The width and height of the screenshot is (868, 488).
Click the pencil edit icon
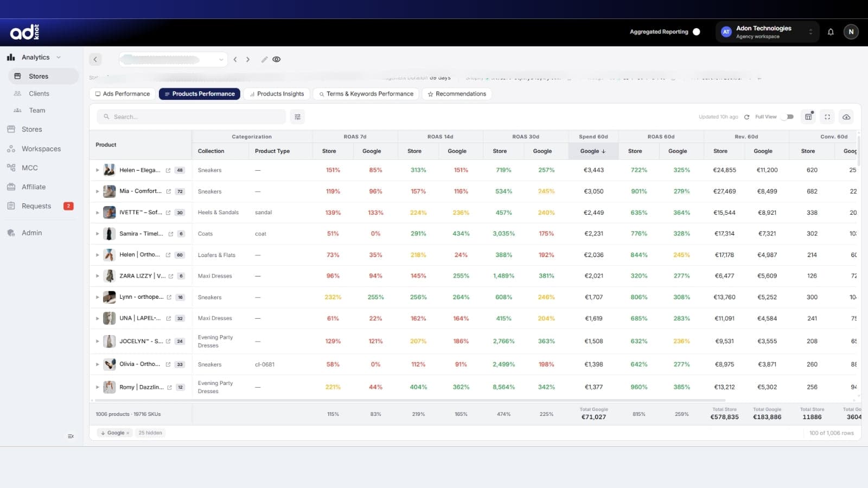click(x=264, y=60)
